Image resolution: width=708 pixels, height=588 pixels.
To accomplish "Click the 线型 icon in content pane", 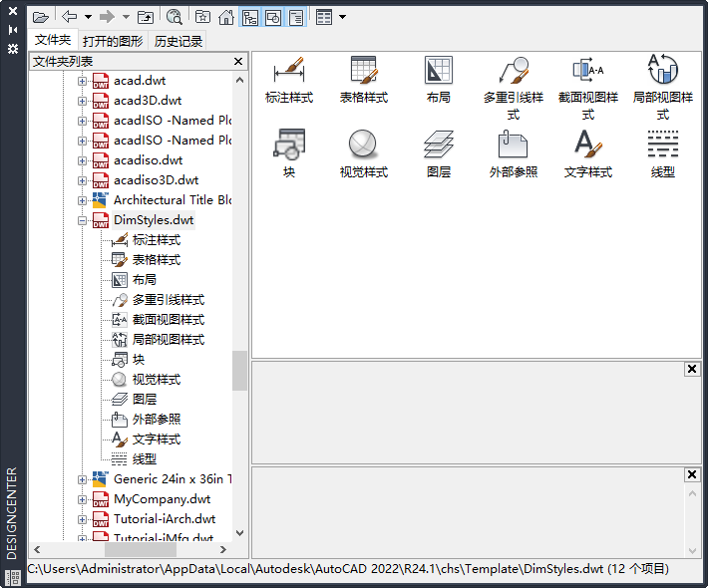I will 663,144.
